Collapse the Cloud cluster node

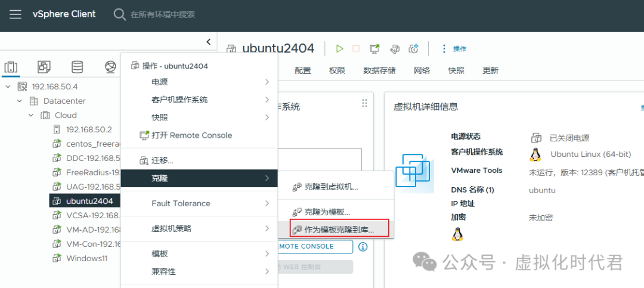(x=31, y=116)
